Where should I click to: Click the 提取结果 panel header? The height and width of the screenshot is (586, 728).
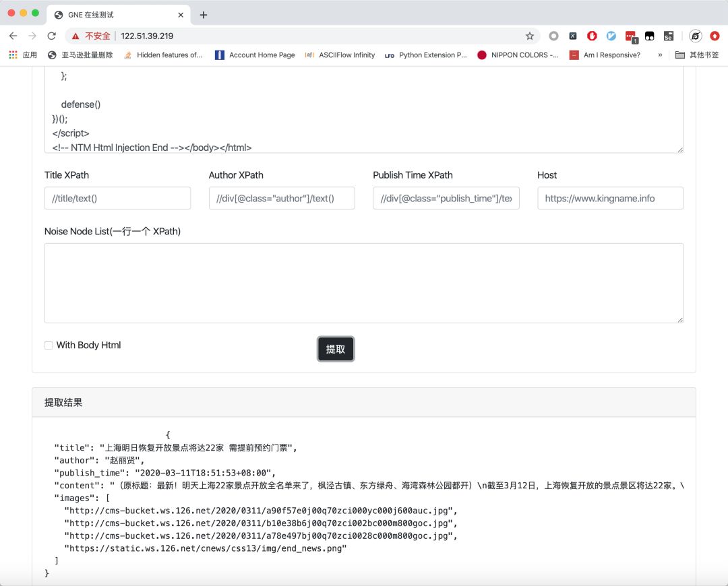pyautogui.click(x=363, y=402)
